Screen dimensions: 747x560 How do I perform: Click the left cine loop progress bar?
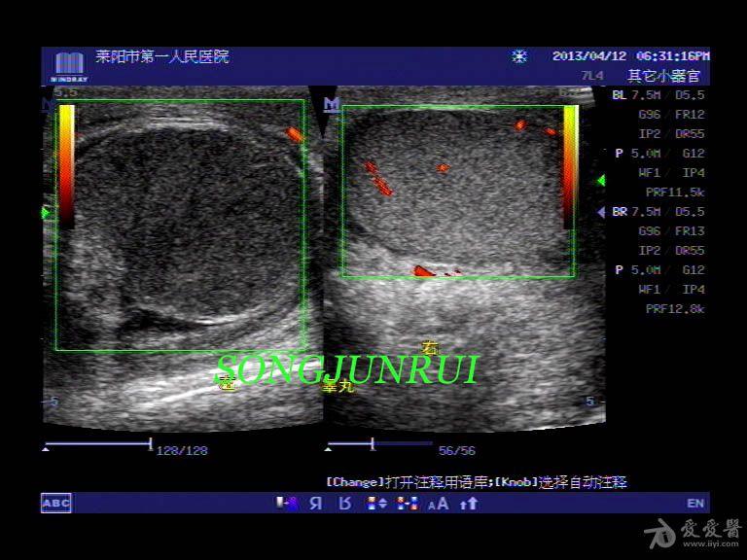97,446
